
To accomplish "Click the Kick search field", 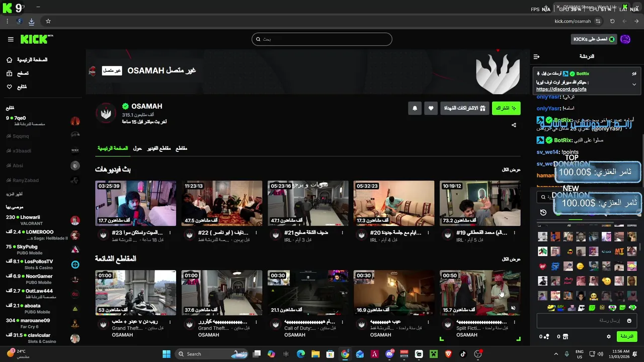I will pyautogui.click(x=322, y=39).
